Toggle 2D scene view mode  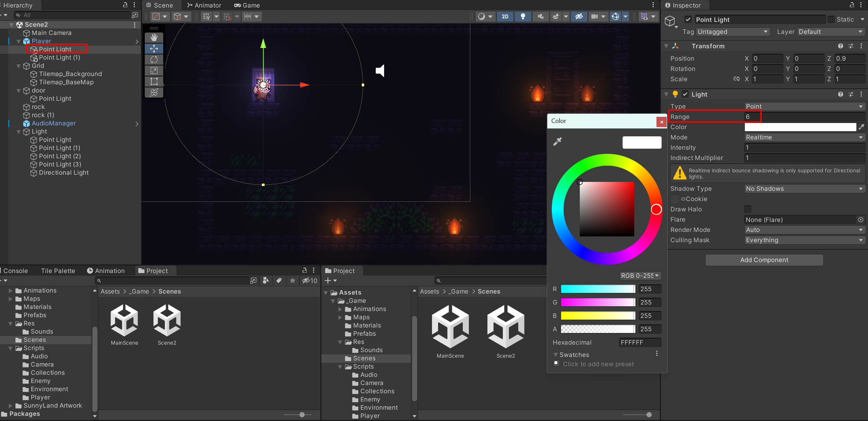pos(505,16)
